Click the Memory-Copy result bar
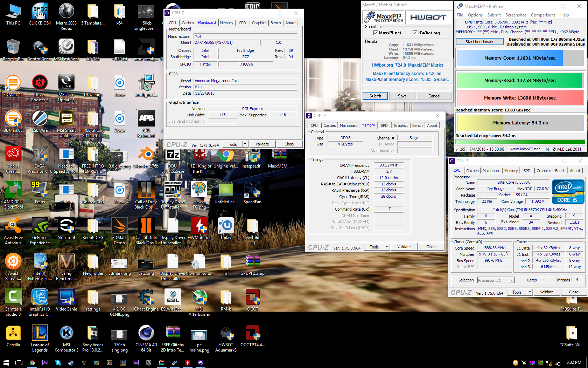This screenshot has width=588, height=368. pyautogui.click(x=520, y=58)
